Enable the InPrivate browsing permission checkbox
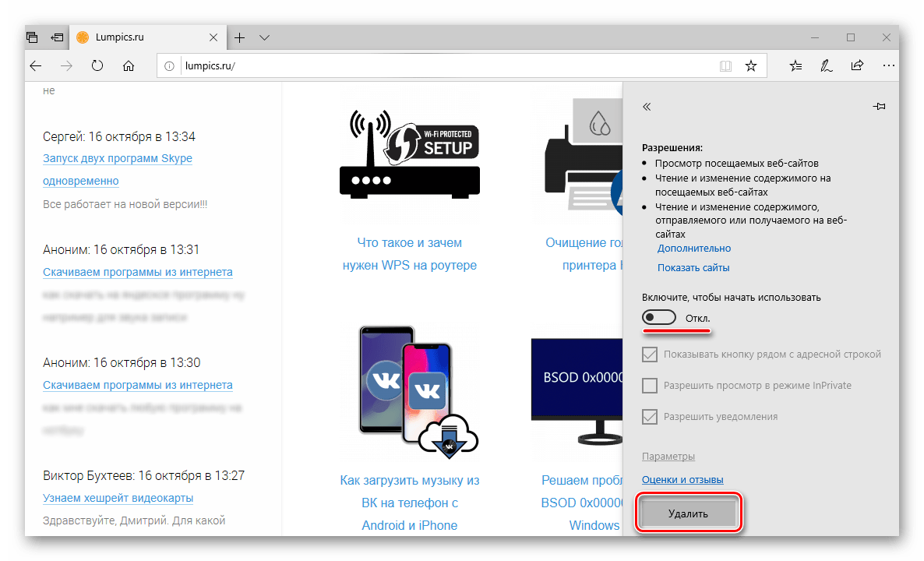The height and width of the screenshot is (561, 924). [650, 386]
